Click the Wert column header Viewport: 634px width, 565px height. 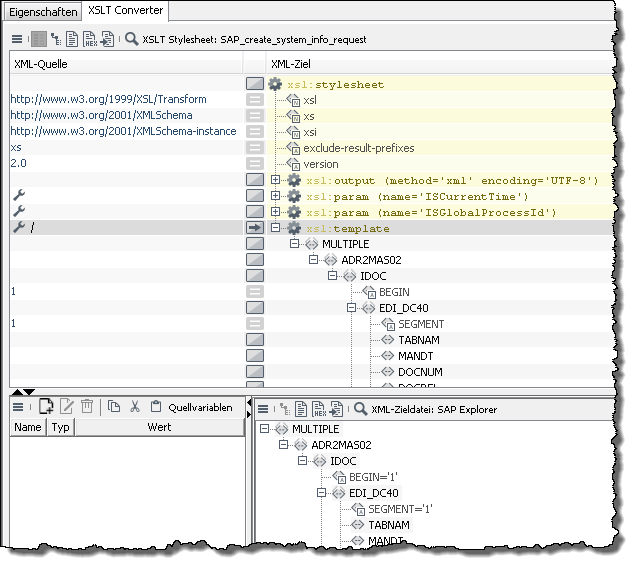[x=158, y=427]
